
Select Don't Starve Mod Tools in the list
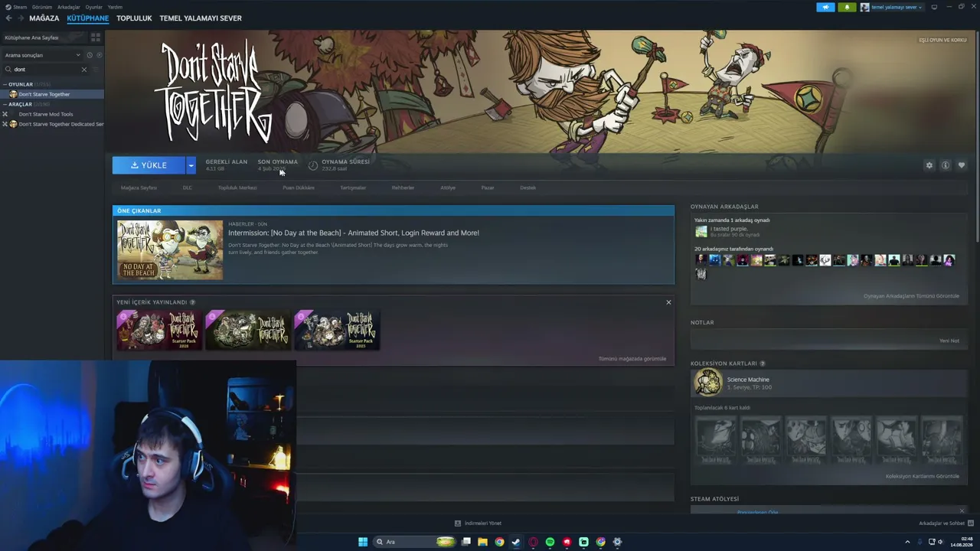pos(52,114)
